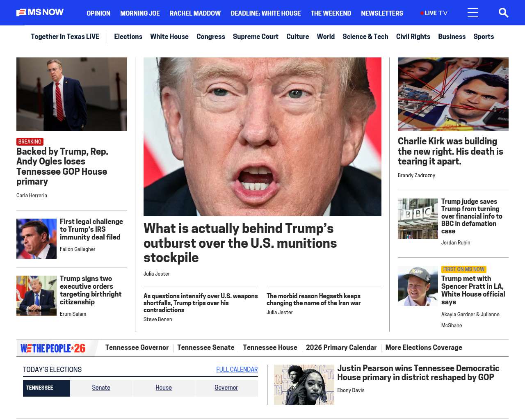
Task: View author Jordan Rubin
Action: pyautogui.click(x=456, y=243)
